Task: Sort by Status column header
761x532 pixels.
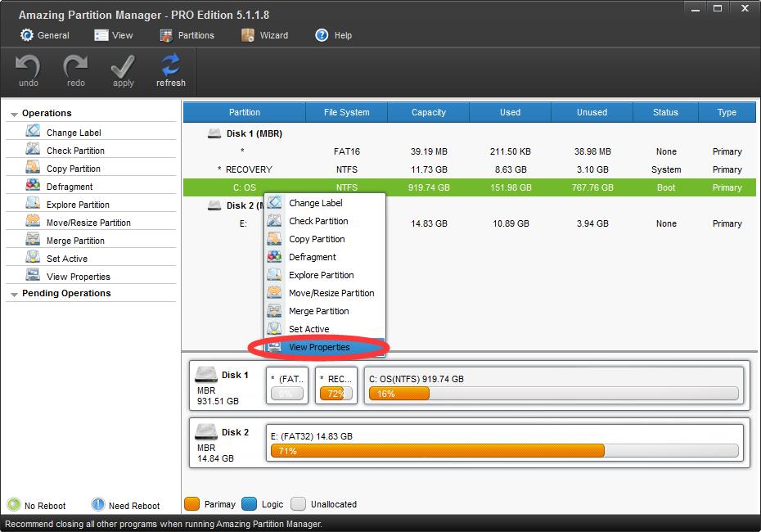Action: pyautogui.click(x=665, y=112)
